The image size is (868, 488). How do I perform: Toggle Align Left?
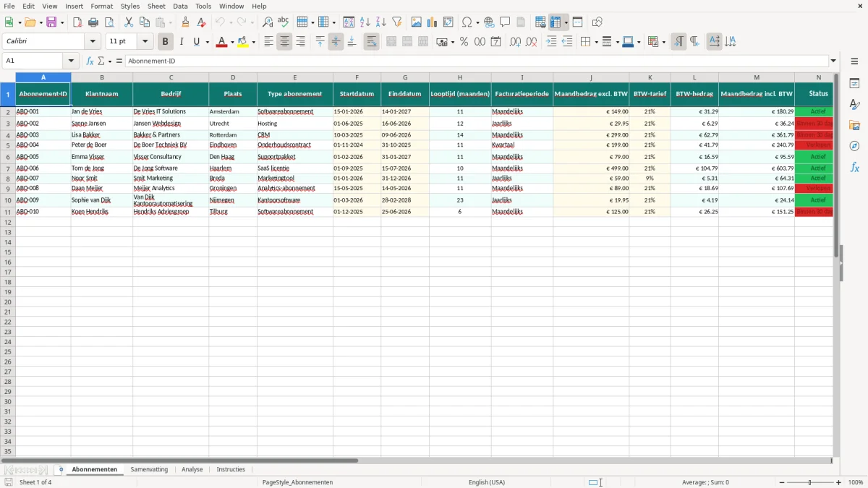coord(269,42)
